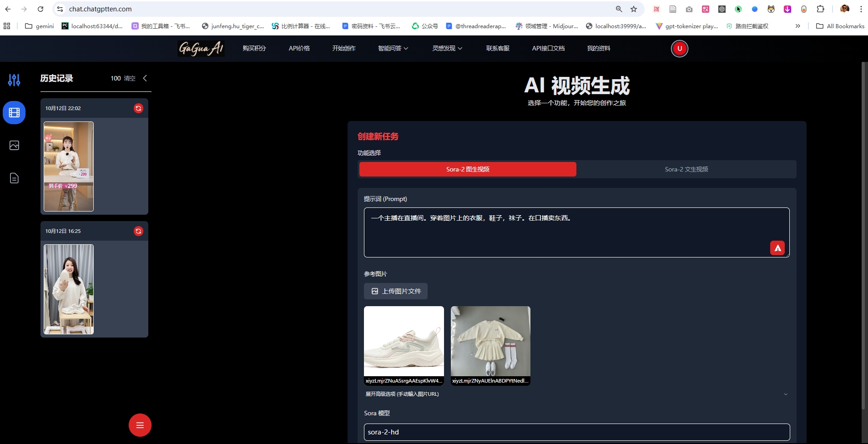The image size is (868, 444).
Task: Open the API接口文档 menu item
Action: coord(548,48)
